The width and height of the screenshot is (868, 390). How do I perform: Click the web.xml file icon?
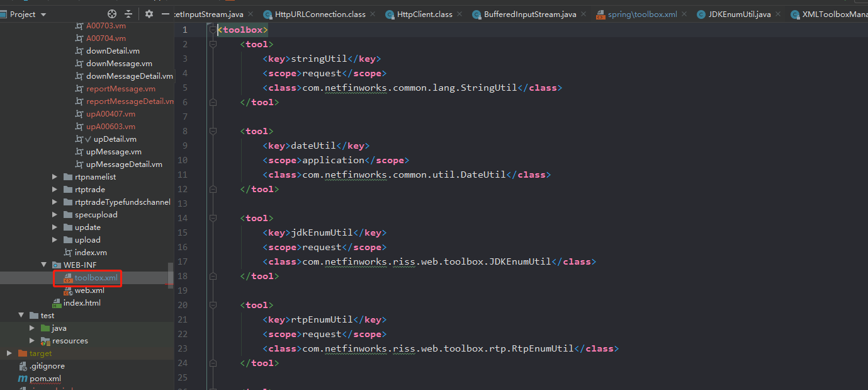click(x=68, y=290)
